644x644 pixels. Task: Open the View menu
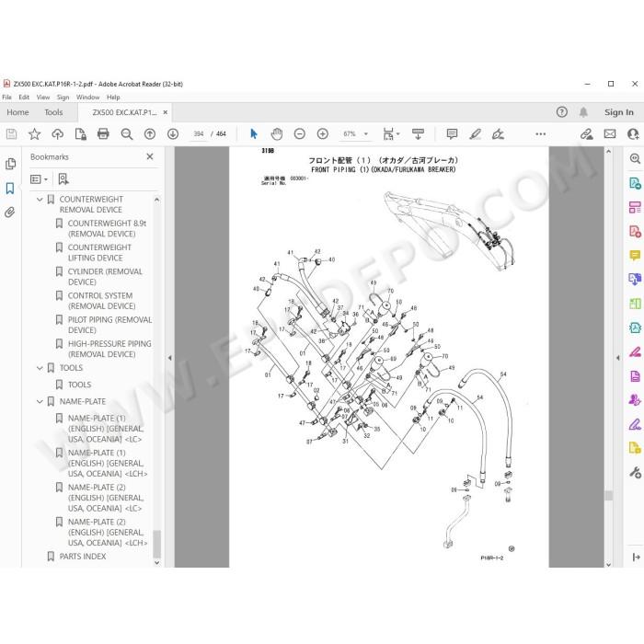point(42,97)
